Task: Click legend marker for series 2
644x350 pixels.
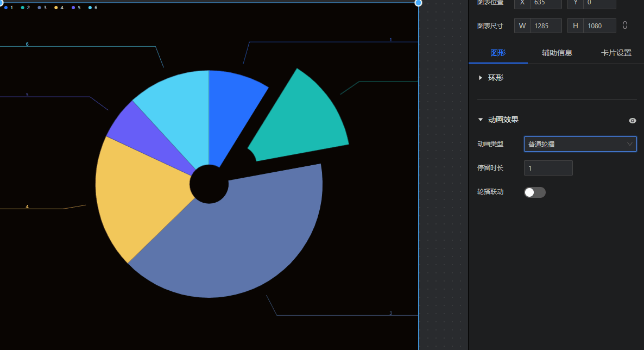Action: [x=23, y=8]
